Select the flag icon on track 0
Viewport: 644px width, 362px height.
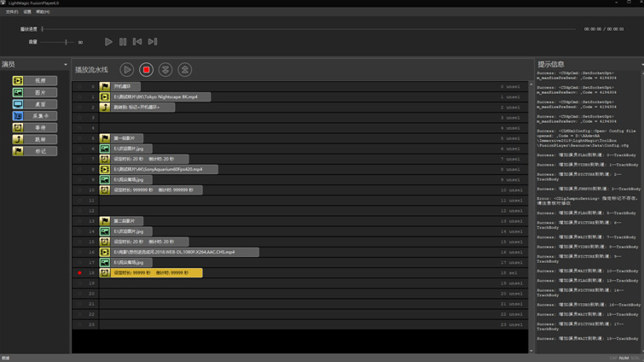pyautogui.click(x=105, y=86)
